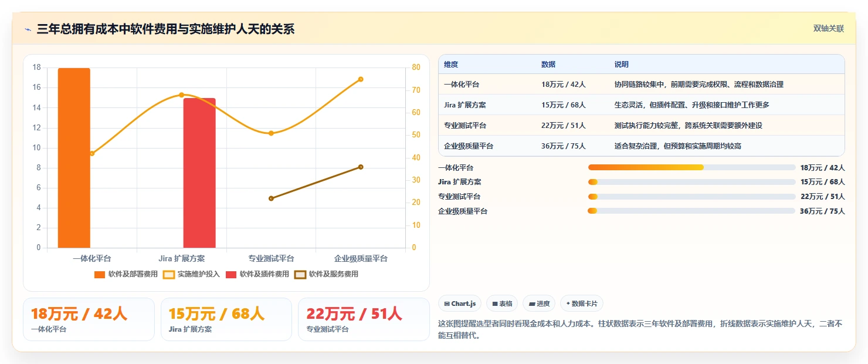
Task: Select the brown line point at 企业级质量平台
Action: [x=361, y=167]
